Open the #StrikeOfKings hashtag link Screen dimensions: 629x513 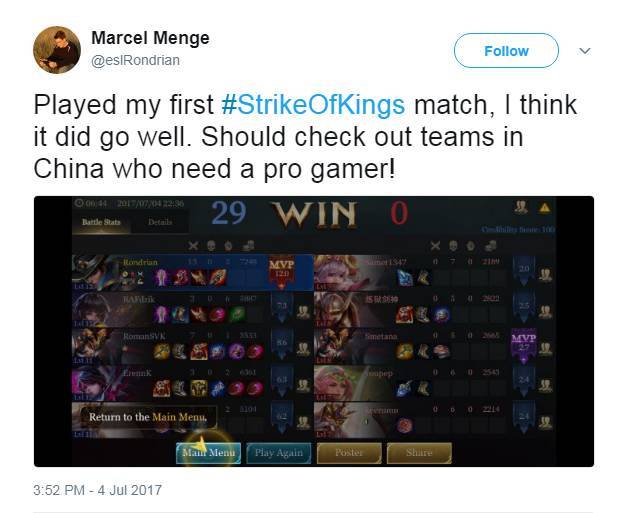(x=313, y=105)
